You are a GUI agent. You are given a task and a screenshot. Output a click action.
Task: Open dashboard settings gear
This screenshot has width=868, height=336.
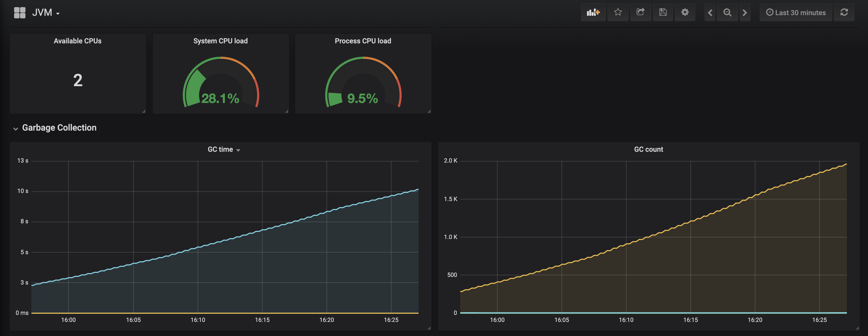(685, 12)
